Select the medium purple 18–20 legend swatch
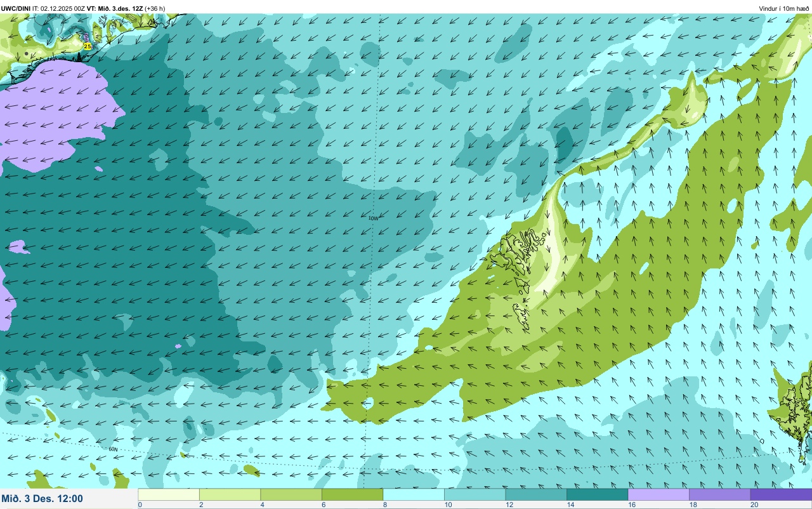The width and height of the screenshot is (812, 509). [x=719, y=494]
